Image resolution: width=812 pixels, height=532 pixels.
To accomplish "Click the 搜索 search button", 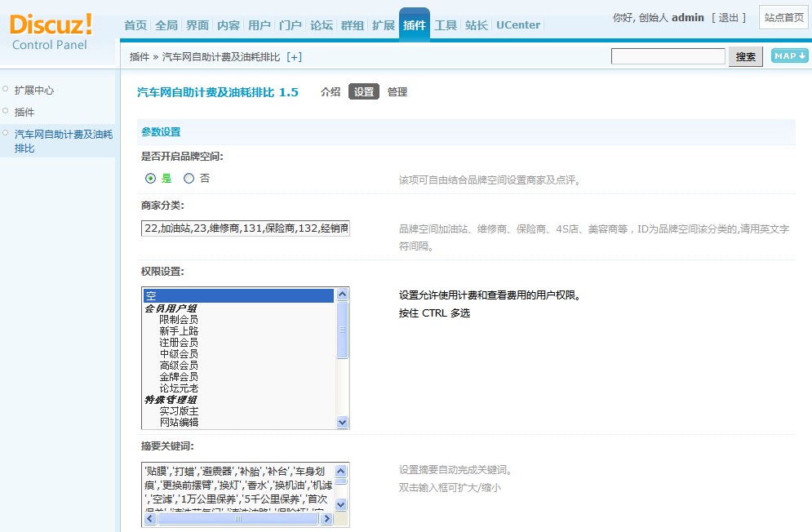I will pyautogui.click(x=745, y=56).
